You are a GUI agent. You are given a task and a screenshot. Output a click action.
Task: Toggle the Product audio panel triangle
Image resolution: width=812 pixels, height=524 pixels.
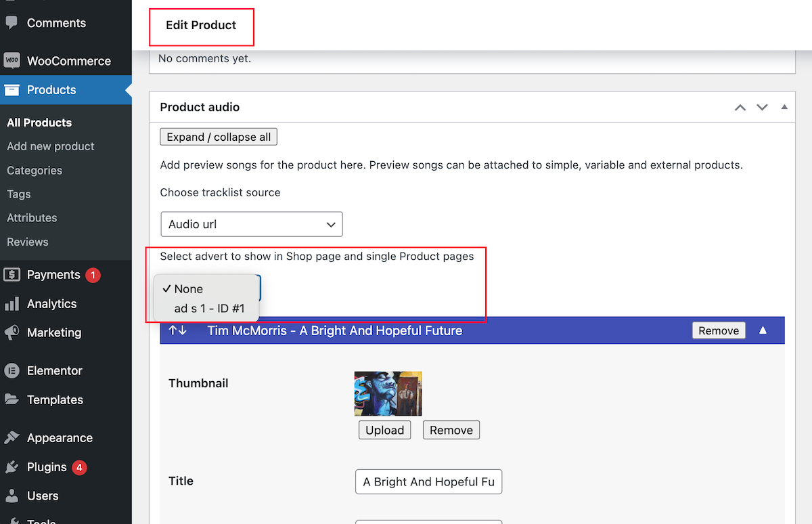[784, 107]
